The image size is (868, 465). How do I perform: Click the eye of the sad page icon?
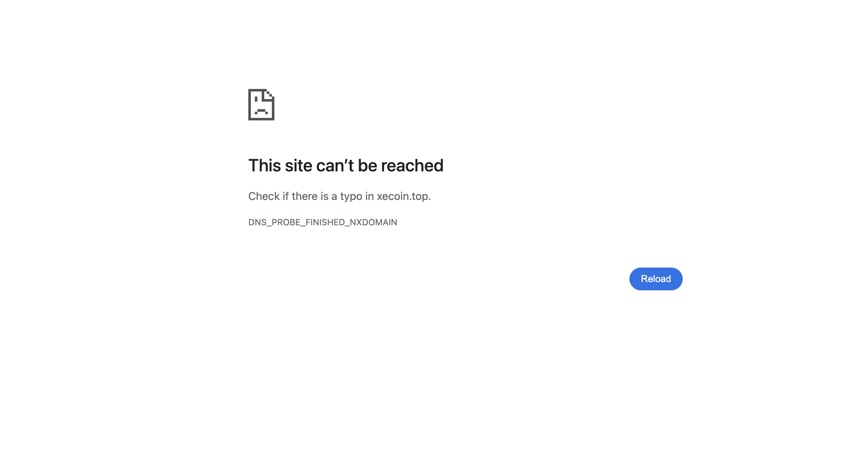[256, 99]
